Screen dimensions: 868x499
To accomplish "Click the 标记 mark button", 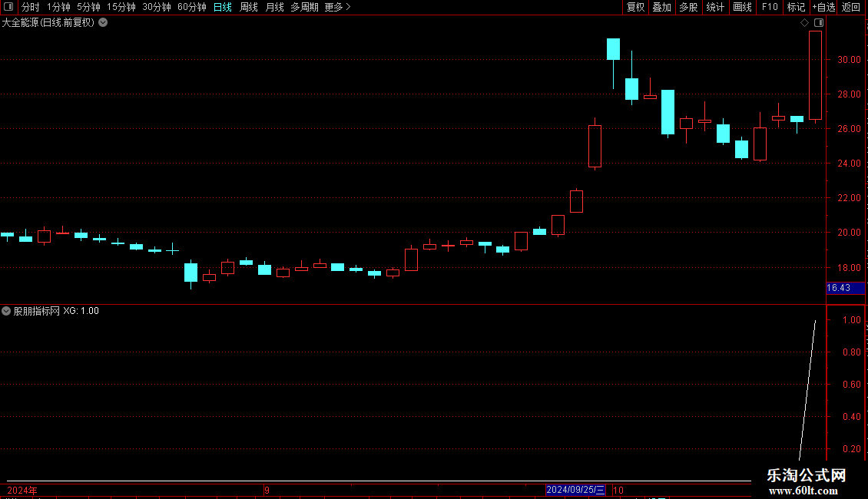I will point(796,7).
